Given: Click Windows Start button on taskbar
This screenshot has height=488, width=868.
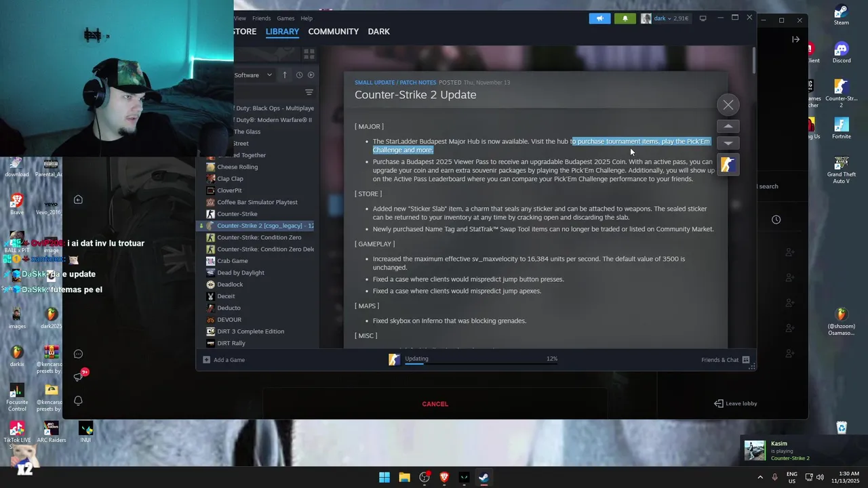Looking at the screenshot, I should pos(384,477).
